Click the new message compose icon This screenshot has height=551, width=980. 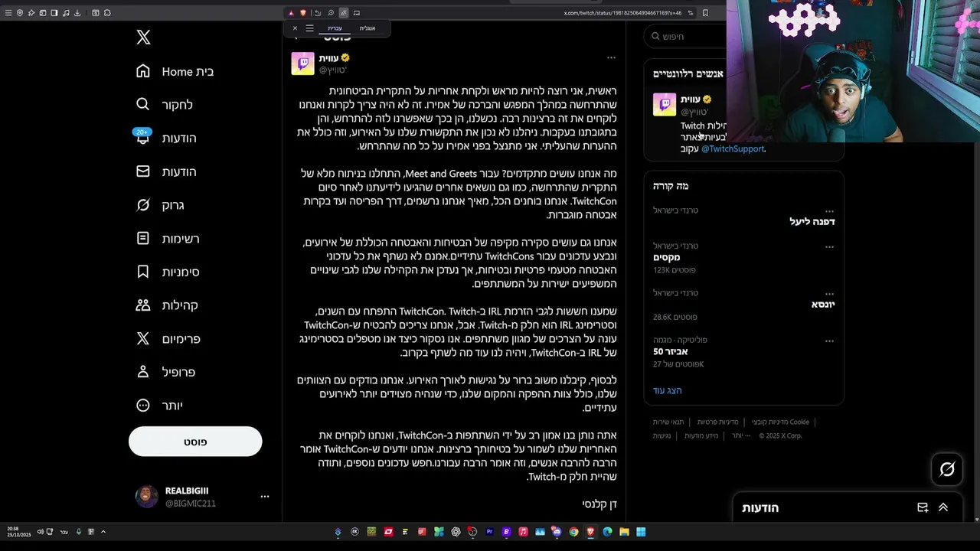pyautogui.click(x=923, y=507)
